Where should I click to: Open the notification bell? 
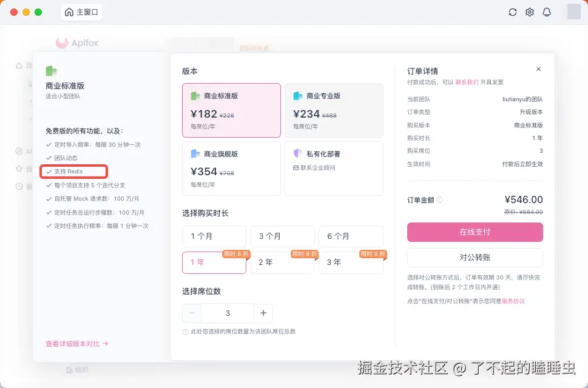[x=547, y=12]
